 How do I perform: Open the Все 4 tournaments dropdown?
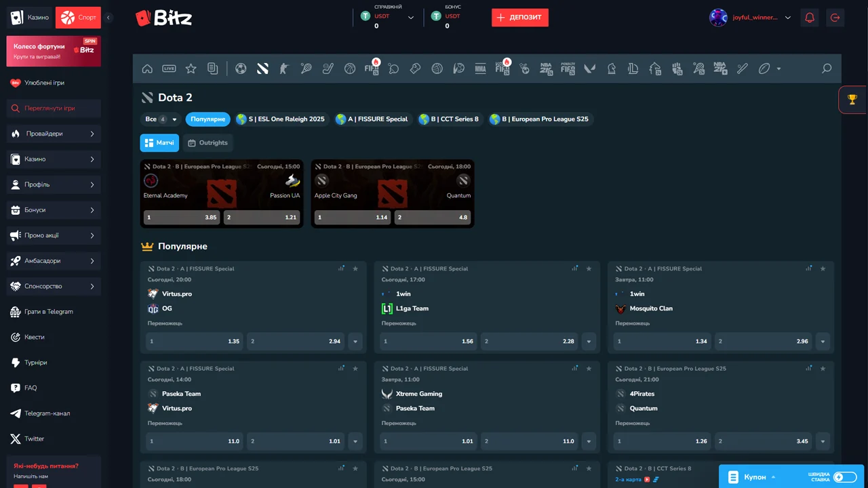(161, 119)
